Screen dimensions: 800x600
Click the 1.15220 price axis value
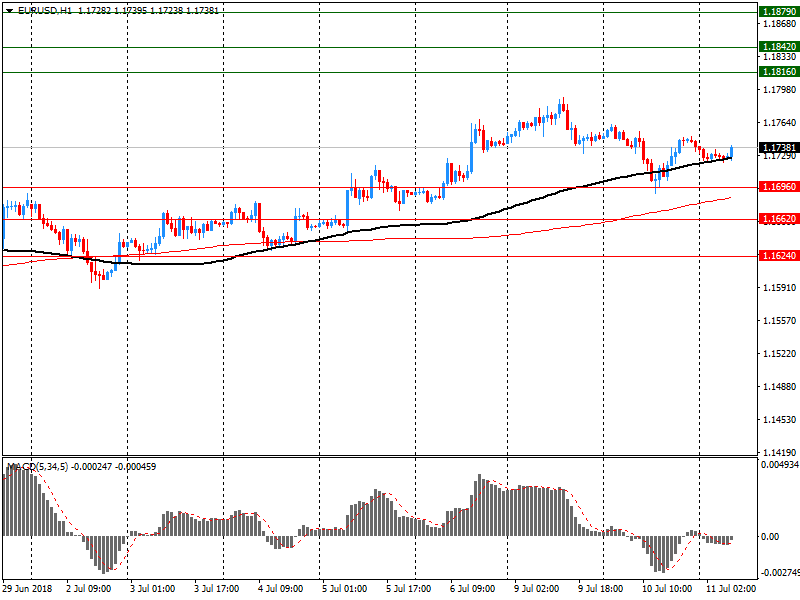pyautogui.click(x=779, y=354)
